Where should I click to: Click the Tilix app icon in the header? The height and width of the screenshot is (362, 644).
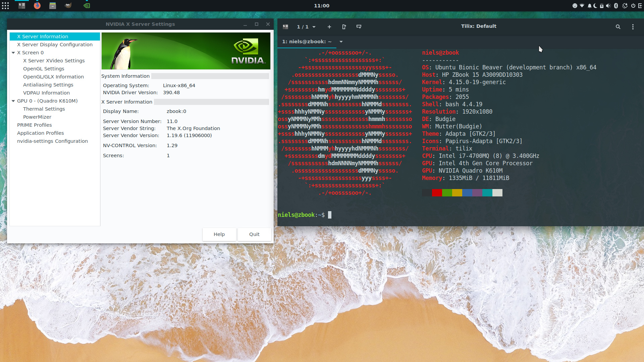[286, 26]
